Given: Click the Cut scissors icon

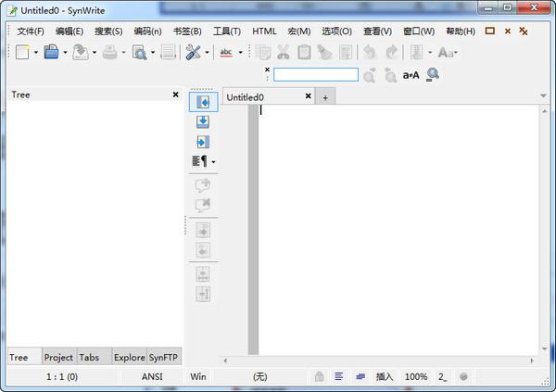Looking at the screenshot, I should pyautogui.click(x=283, y=52).
